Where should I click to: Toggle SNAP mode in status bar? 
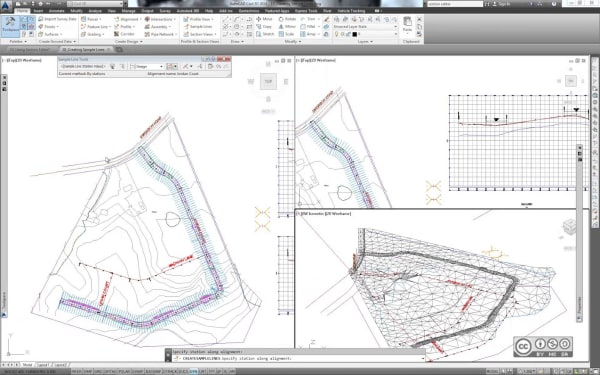click(88, 372)
